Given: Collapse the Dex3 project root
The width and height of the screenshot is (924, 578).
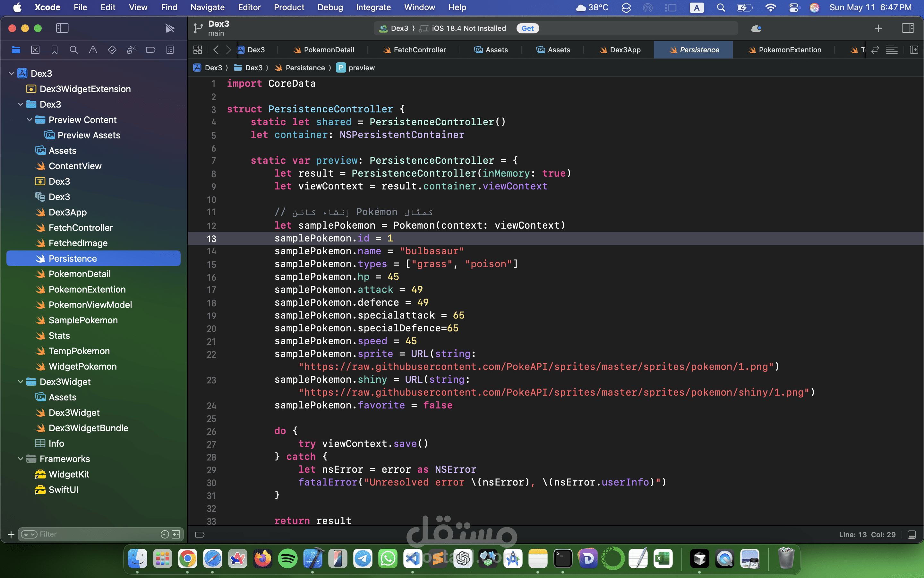Looking at the screenshot, I should pos(12,74).
